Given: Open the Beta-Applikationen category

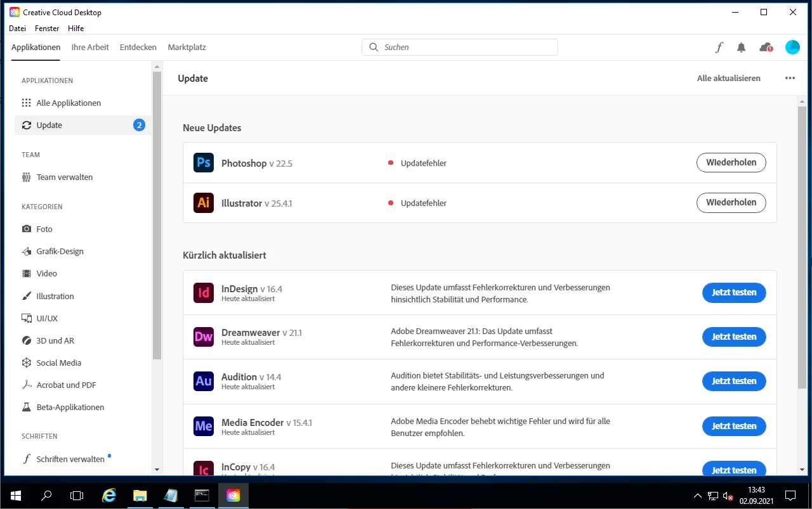Looking at the screenshot, I should click(x=82, y=407).
